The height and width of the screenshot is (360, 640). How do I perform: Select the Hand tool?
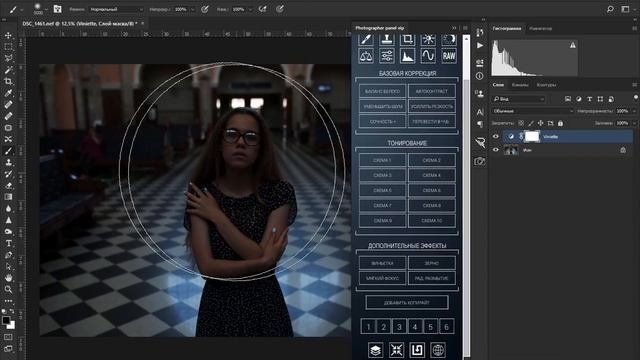point(8,278)
